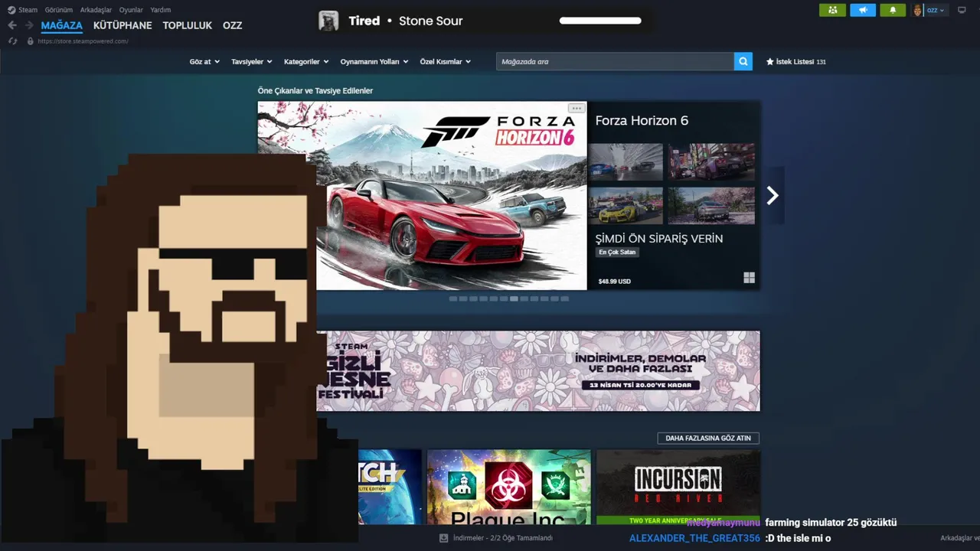Viewport: 980px width, 551px height.
Task: Click the Mağazada ara search field
Action: tap(615, 61)
